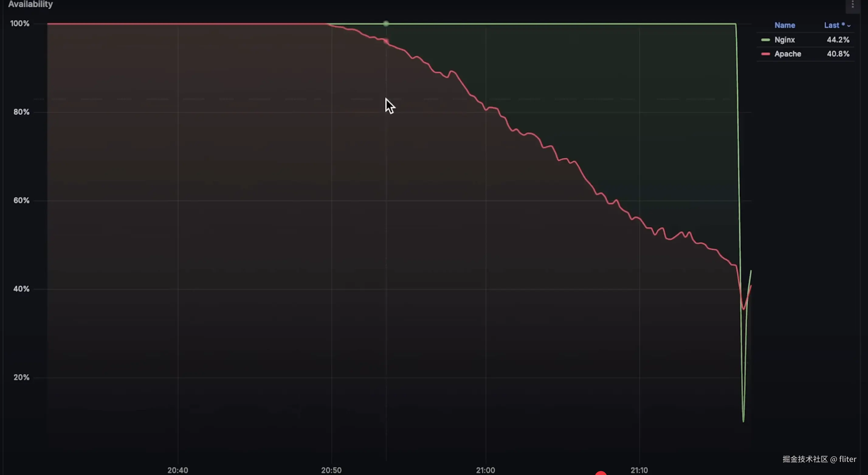Screen dimensions: 868x475
Task: Click the red dot at bottom edge
Action: pyautogui.click(x=601, y=473)
